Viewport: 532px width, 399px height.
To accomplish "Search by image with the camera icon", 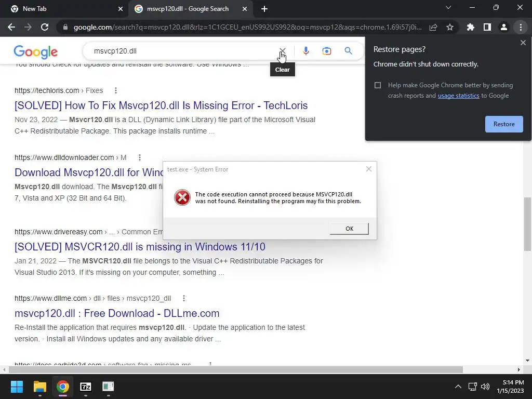I will click(326, 51).
